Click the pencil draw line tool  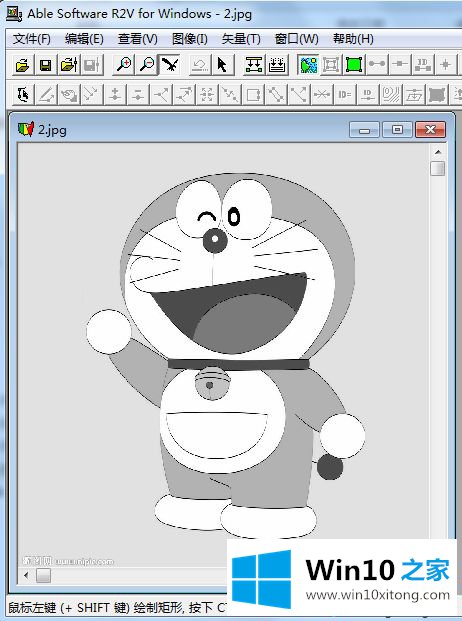(46, 95)
